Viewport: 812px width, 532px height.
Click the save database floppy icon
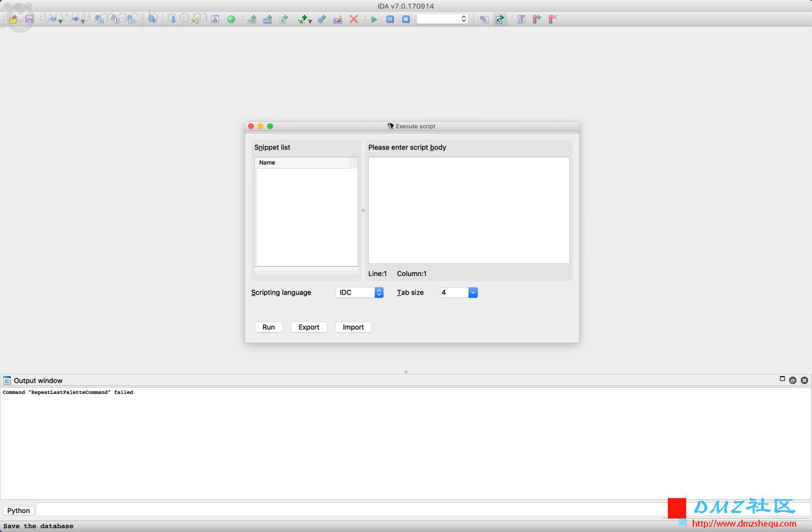(x=29, y=19)
